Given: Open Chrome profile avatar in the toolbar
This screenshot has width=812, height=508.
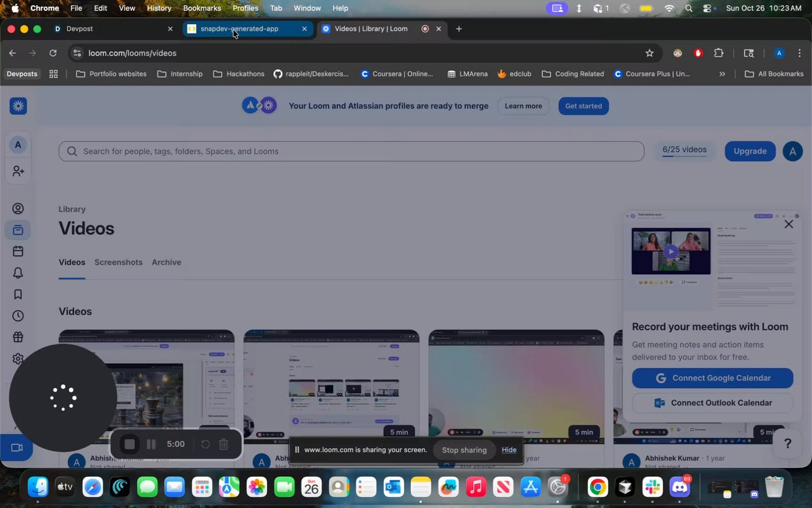Looking at the screenshot, I should point(780,53).
